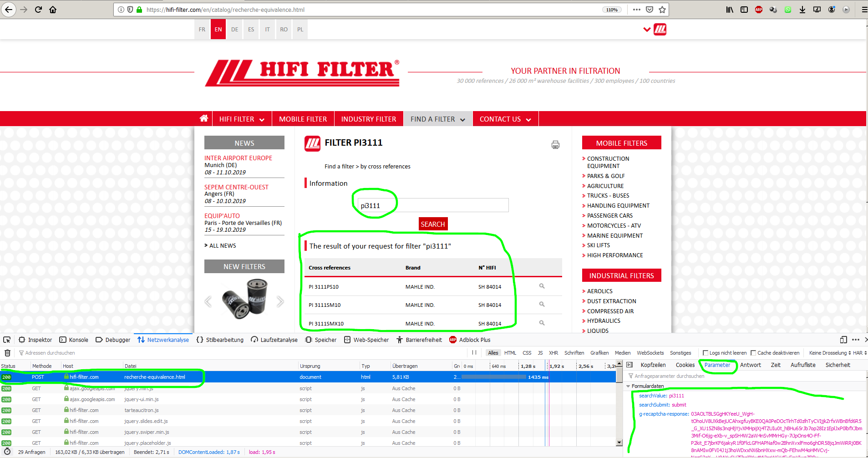This screenshot has width=868, height=458.
Task: Filter requests by 'Alles' type
Action: pos(493,353)
